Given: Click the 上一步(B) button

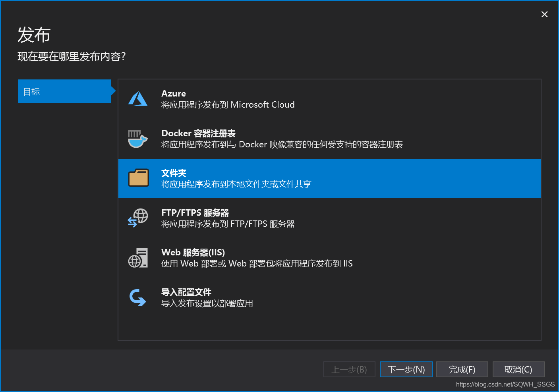Looking at the screenshot, I should pyautogui.click(x=349, y=369).
